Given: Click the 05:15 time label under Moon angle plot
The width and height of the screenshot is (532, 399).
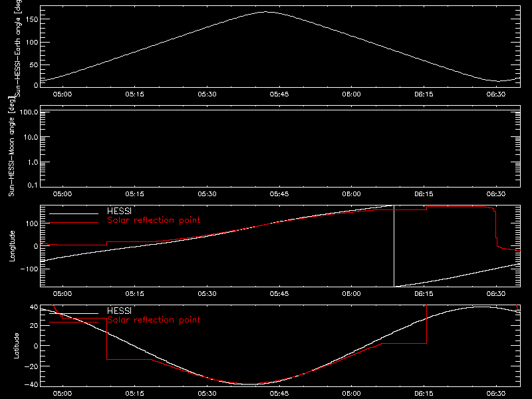Looking at the screenshot, I should [x=135, y=194].
